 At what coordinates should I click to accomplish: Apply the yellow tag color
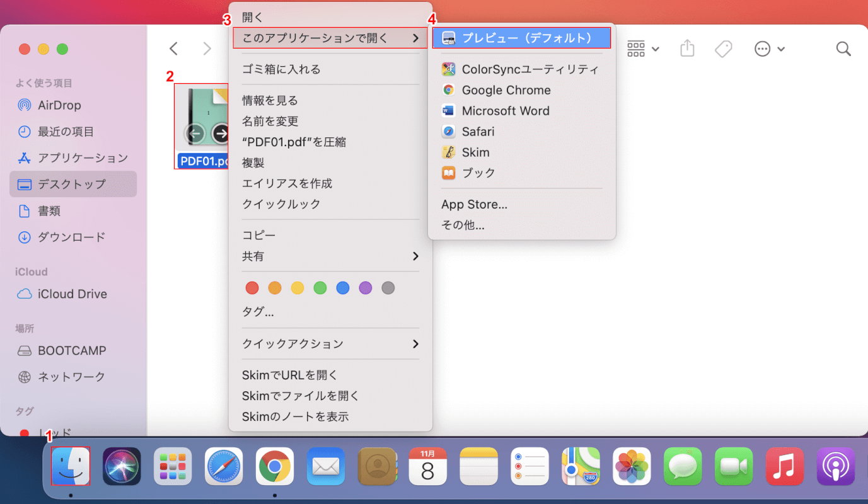tap(298, 288)
